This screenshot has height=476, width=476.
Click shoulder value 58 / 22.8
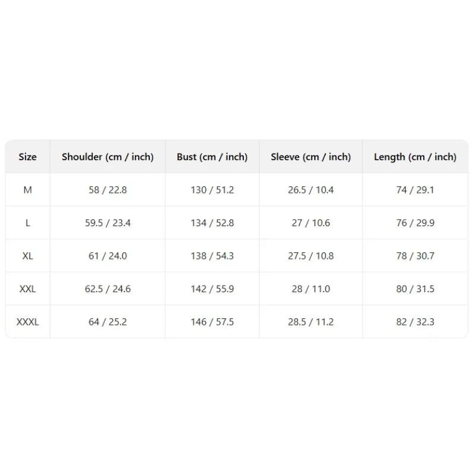tap(108, 190)
